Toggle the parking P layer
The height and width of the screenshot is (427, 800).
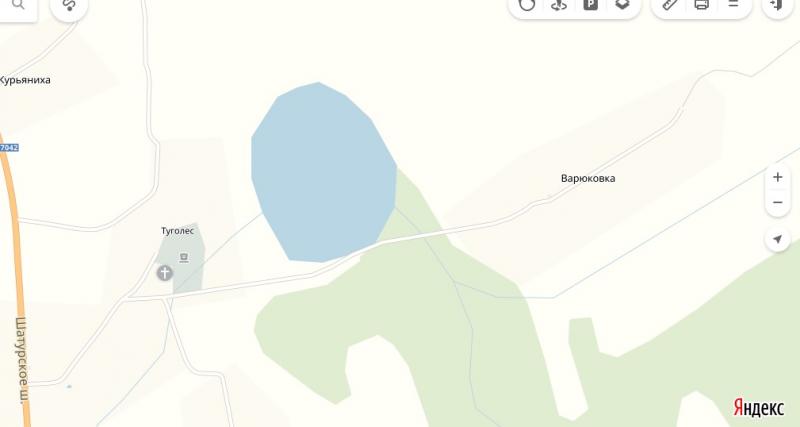[590, 5]
